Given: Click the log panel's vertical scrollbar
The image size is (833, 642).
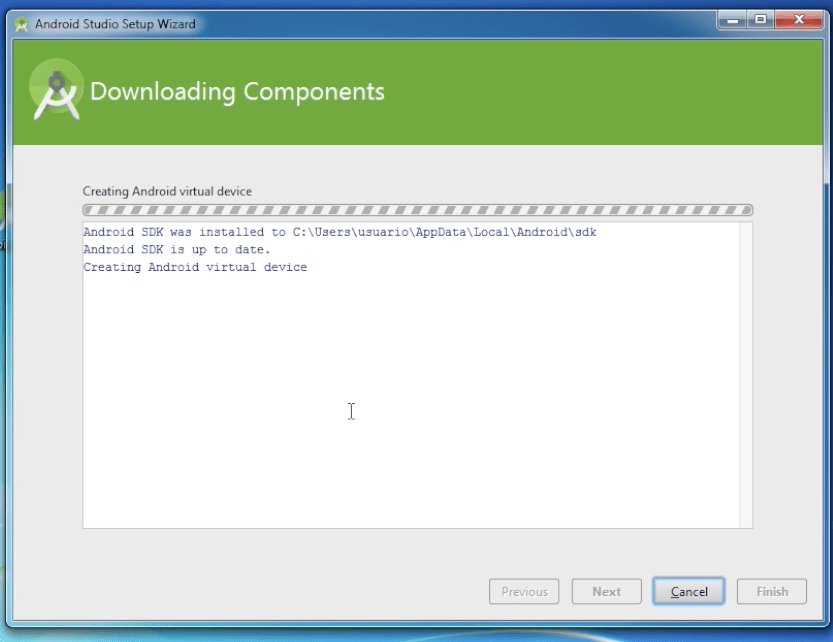Looking at the screenshot, I should click(x=745, y=375).
